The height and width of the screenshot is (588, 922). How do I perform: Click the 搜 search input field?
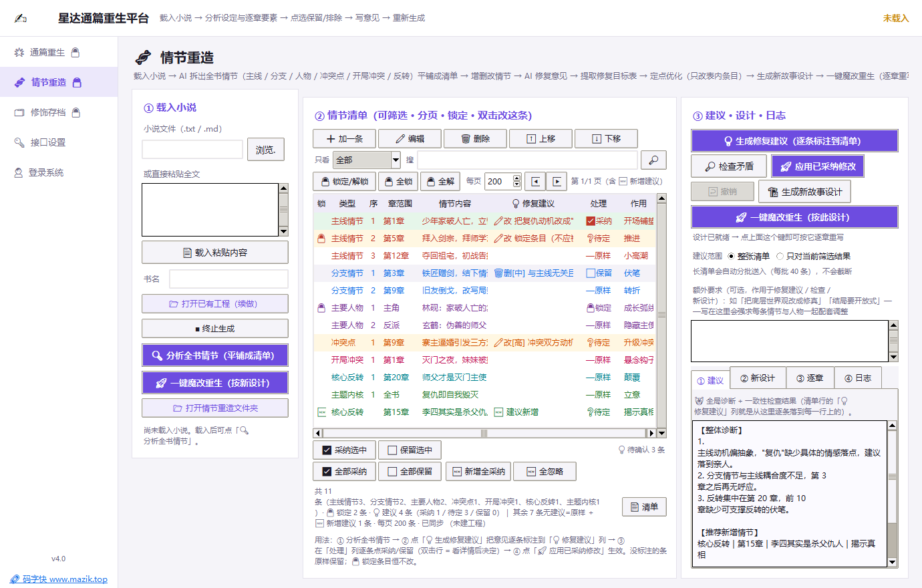(528, 160)
